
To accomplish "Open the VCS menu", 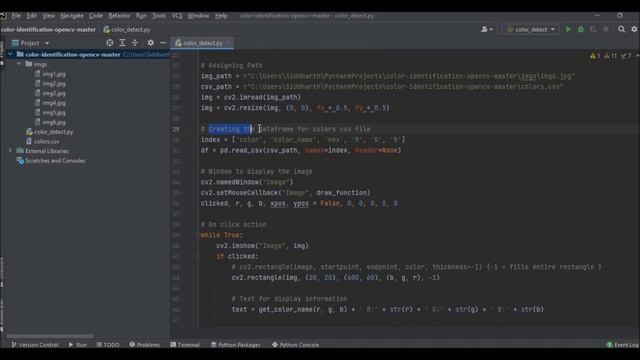I will [177, 16].
